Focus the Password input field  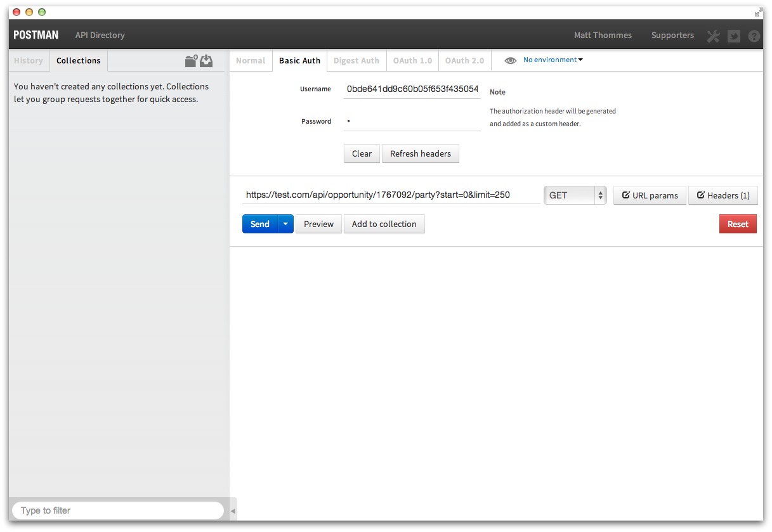[x=412, y=121]
